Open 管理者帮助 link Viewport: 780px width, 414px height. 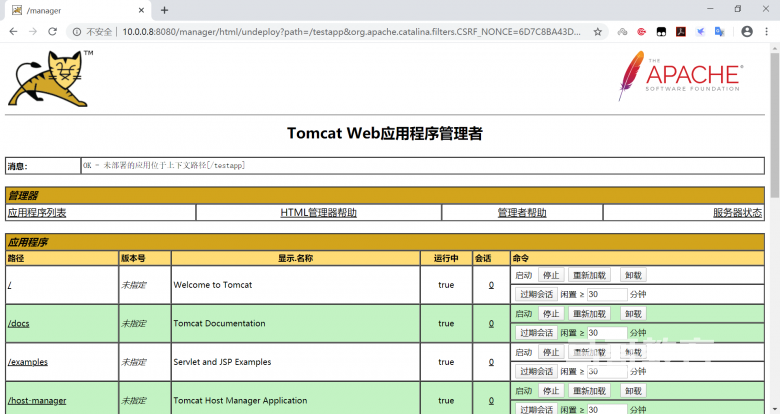pyautogui.click(x=522, y=213)
